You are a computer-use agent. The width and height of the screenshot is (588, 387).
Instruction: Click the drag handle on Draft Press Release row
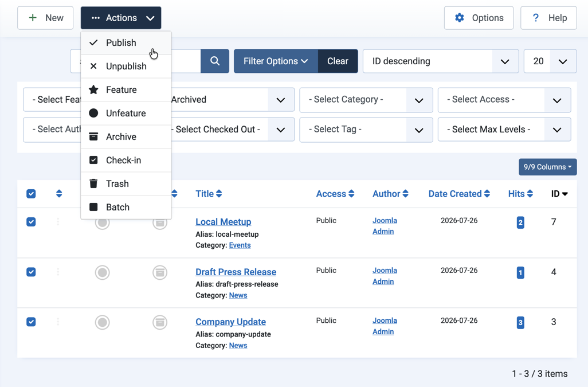tap(58, 272)
